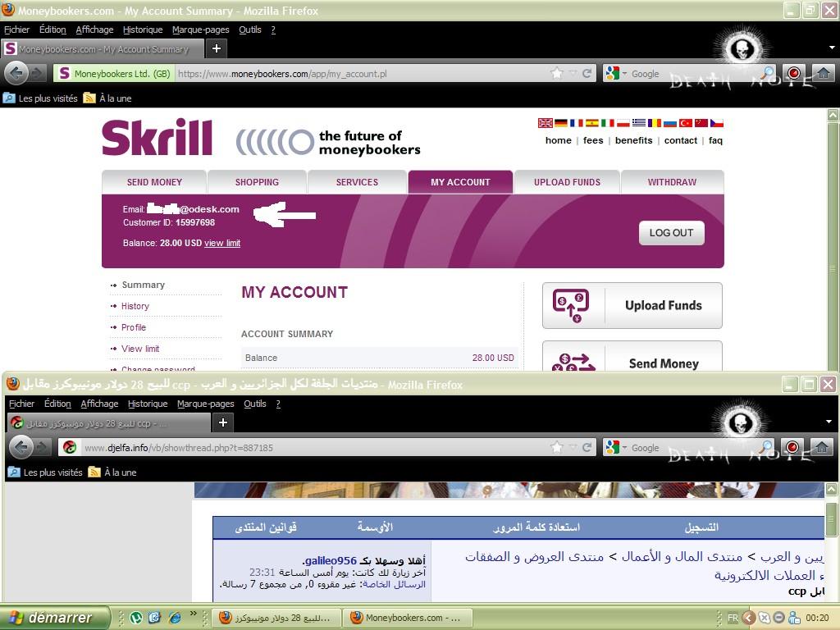Click the galileo956 username link
Screen dimensions: 840x630
tap(331, 560)
